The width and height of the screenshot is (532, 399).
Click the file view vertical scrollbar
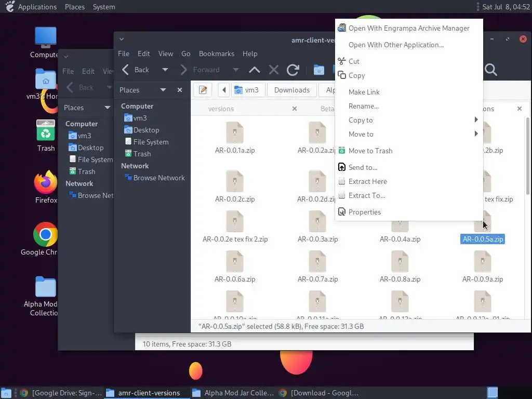point(528,156)
